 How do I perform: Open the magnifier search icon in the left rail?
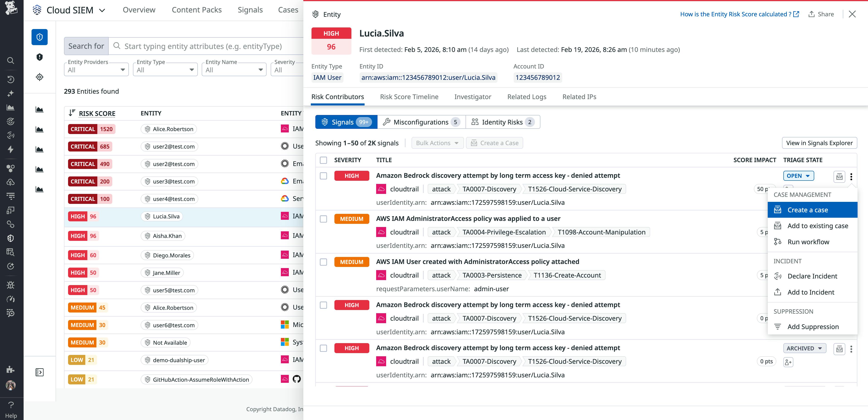click(10, 61)
